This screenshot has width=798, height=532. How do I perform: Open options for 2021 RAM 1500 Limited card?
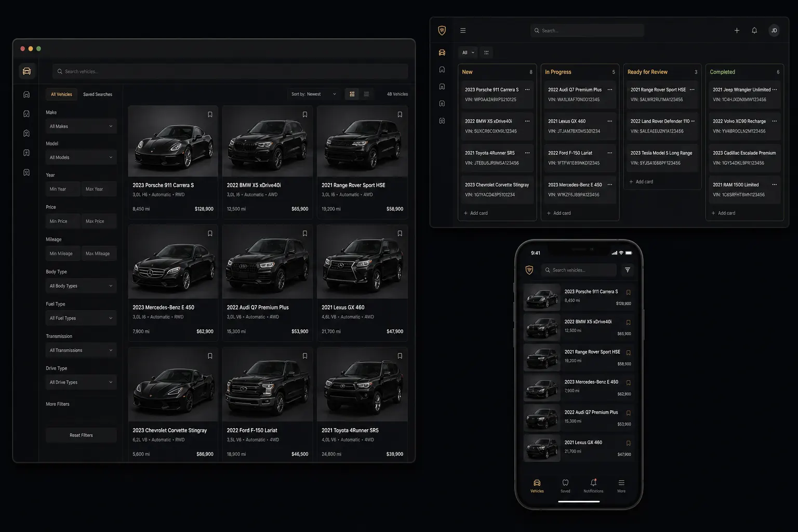(x=775, y=185)
